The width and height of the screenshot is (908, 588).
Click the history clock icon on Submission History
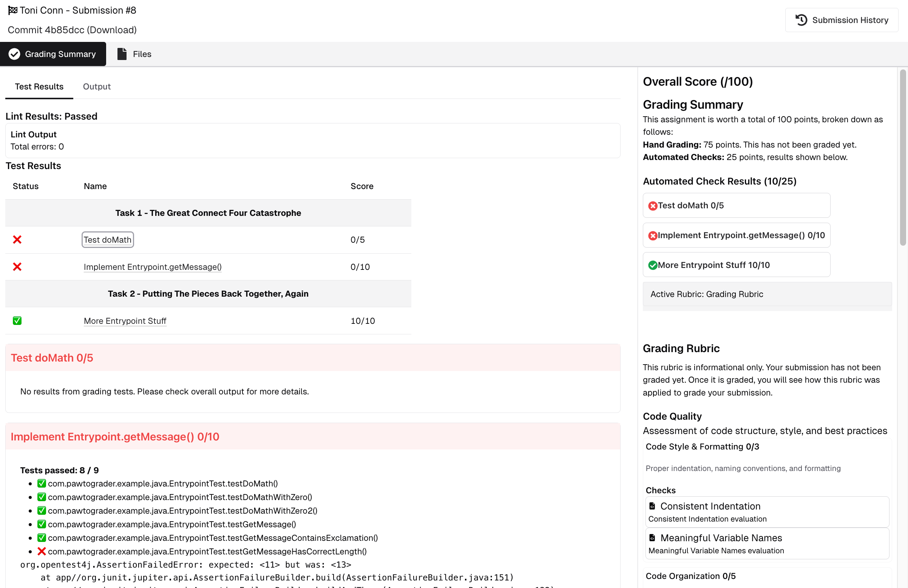click(x=801, y=20)
